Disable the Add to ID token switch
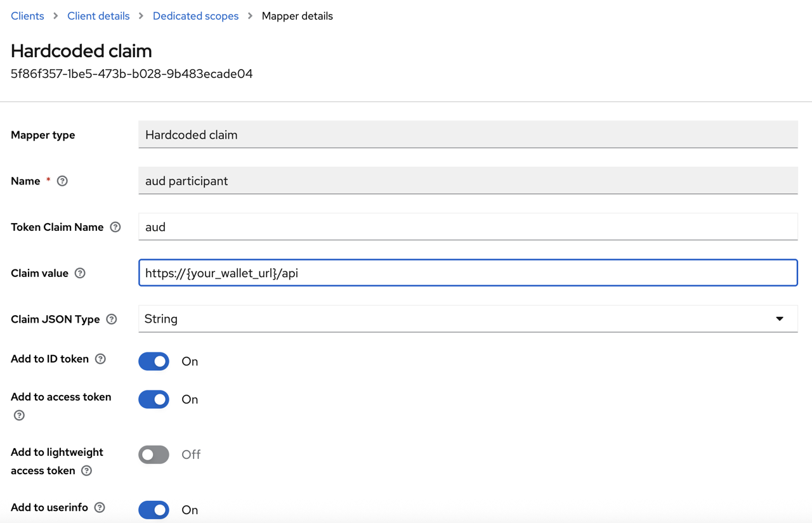The image size is (812, 523). point(154,361)
